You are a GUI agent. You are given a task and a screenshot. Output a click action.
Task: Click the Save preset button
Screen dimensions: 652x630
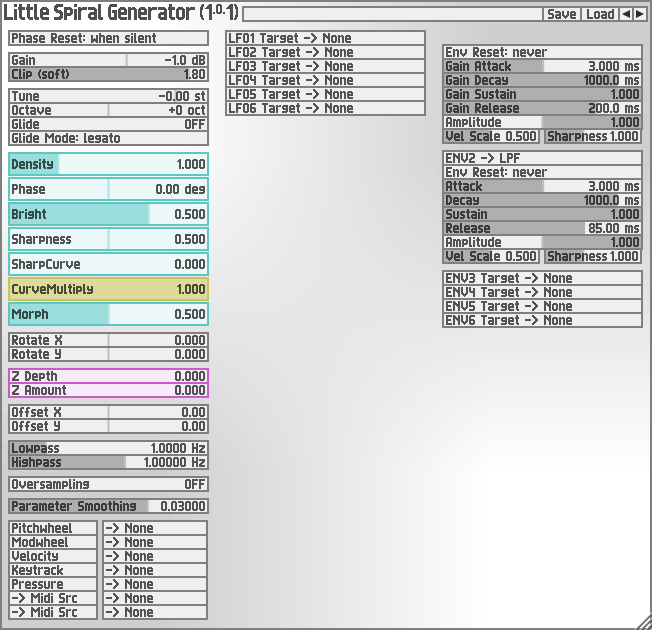[x=562, y=14]
